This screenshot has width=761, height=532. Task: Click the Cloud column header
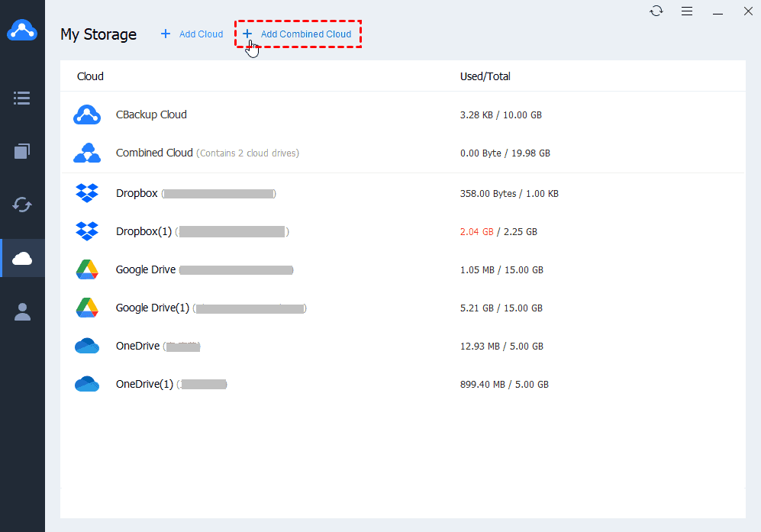click(90, 76)
